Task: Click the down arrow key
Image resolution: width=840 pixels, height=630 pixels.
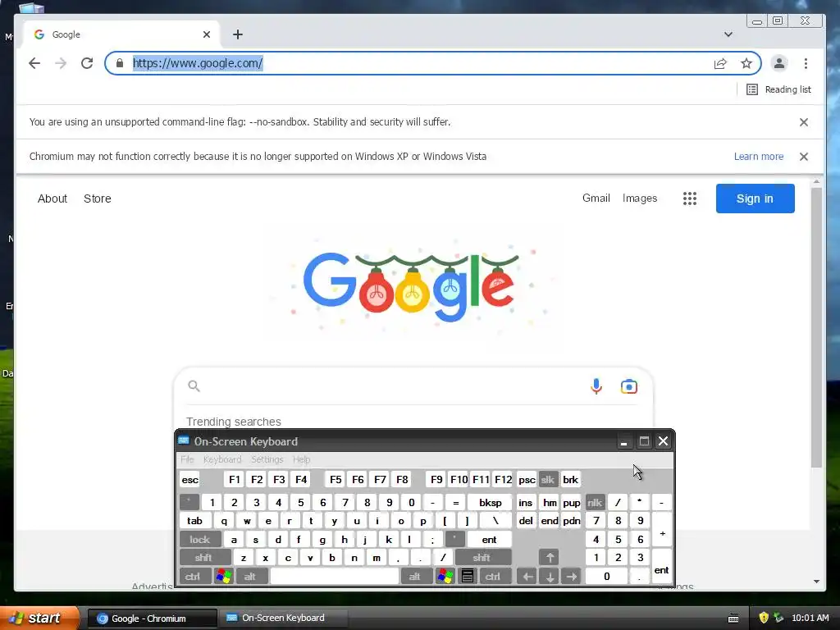Action: tap(550, 577)
